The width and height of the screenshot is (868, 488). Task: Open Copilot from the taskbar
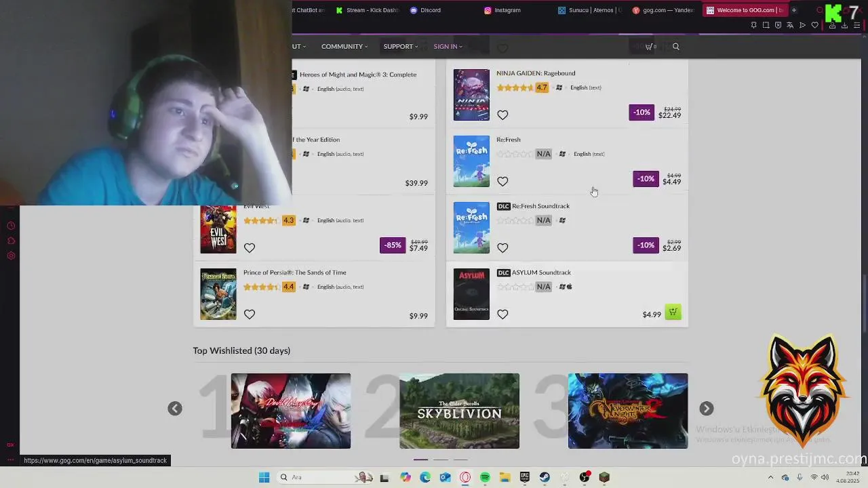tap(406, 477)
